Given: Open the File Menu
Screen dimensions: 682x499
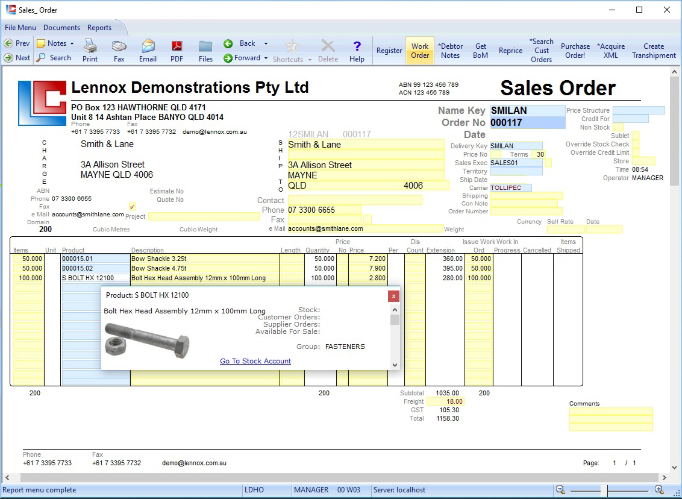Looking at the screenshot, I should point(20,28).
